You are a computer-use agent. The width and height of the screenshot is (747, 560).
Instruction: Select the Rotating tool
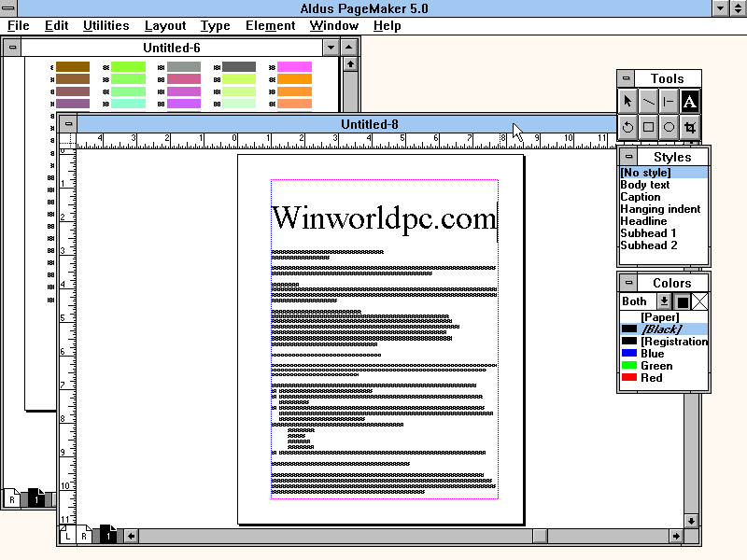(627, 127)
